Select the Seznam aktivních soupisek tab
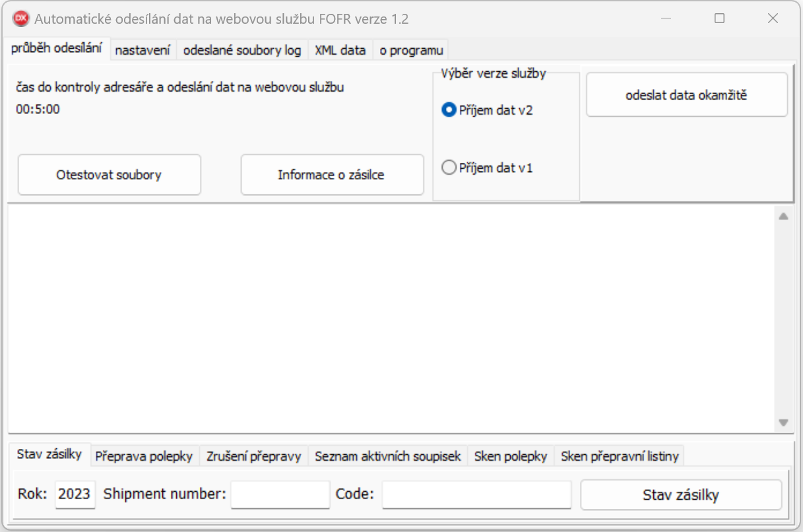The image size is (803, 532). coord(387,456)
